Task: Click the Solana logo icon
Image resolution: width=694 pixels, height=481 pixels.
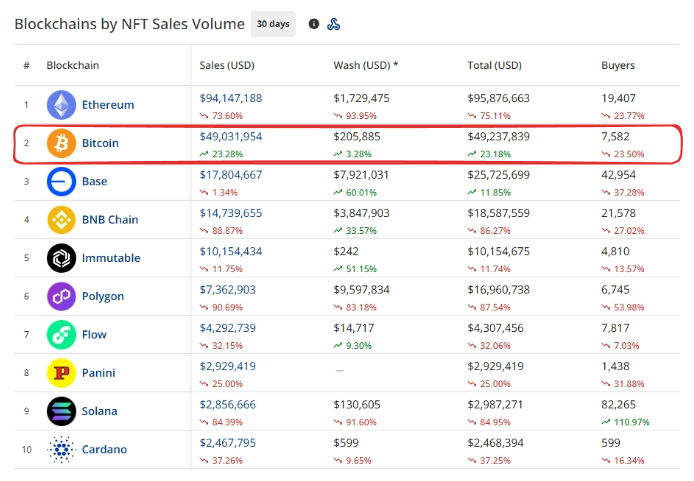Action: tap(61, 411)
